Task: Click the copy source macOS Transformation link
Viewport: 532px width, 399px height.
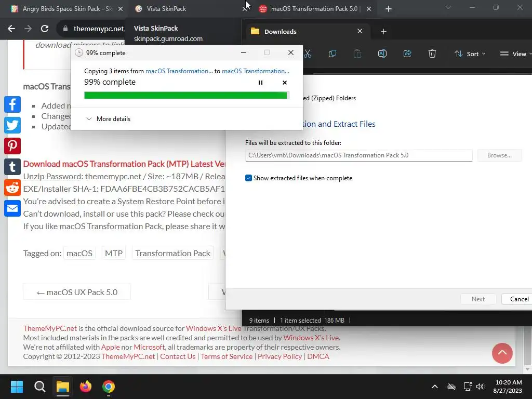Action: pos(179,71)
